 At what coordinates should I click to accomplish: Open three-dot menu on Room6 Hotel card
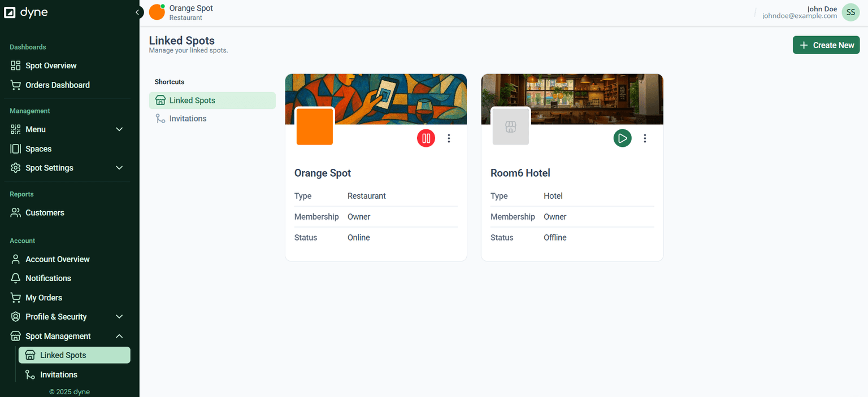(x=645, y=138)
